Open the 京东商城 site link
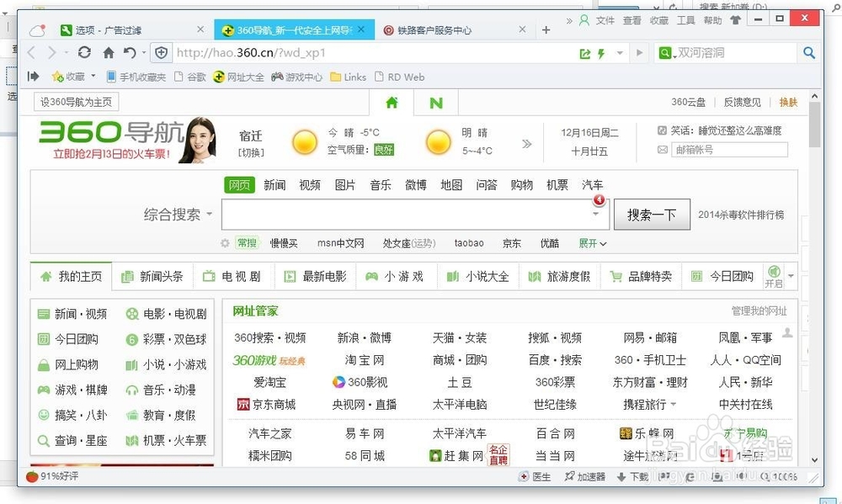 [x=266, y=404]
